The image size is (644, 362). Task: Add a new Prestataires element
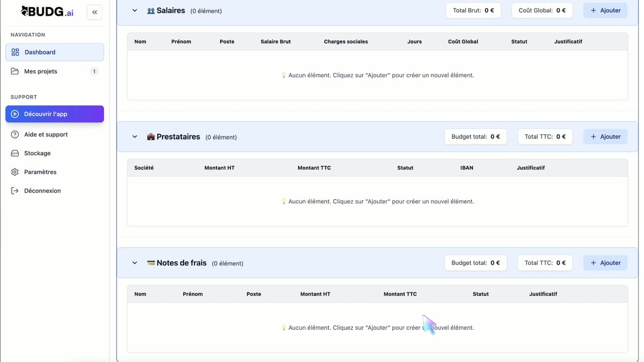tap(605, 137)
